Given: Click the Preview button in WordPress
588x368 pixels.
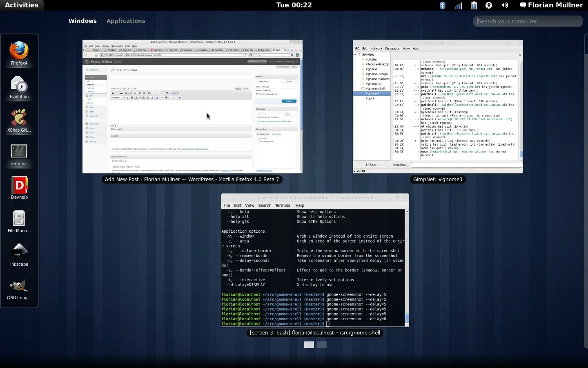Looking at the screenshot, I should click(289, 81).
